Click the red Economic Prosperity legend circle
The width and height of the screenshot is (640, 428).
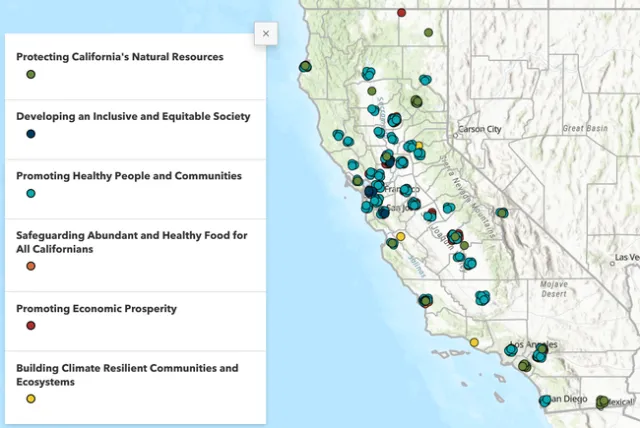[31, 326]
